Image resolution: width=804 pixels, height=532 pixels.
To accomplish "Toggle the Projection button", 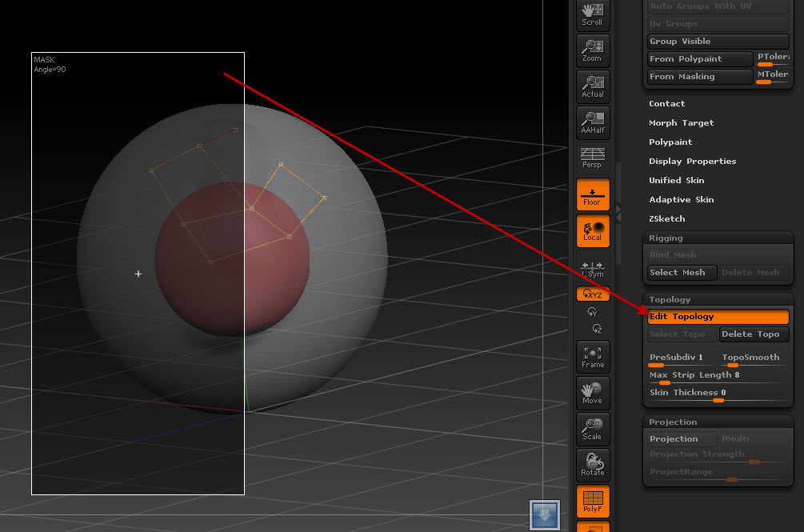I will [x=682, y=438].
